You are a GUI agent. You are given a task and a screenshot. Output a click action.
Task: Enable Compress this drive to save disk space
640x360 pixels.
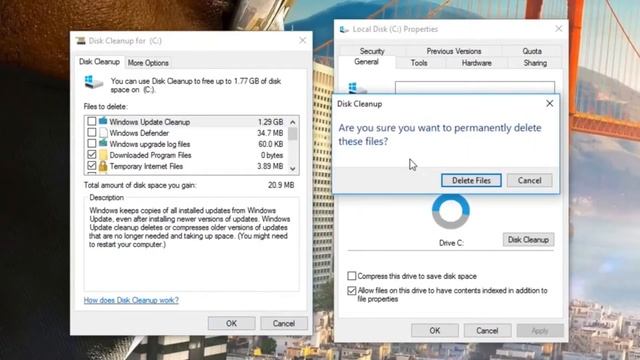point(351,276)
